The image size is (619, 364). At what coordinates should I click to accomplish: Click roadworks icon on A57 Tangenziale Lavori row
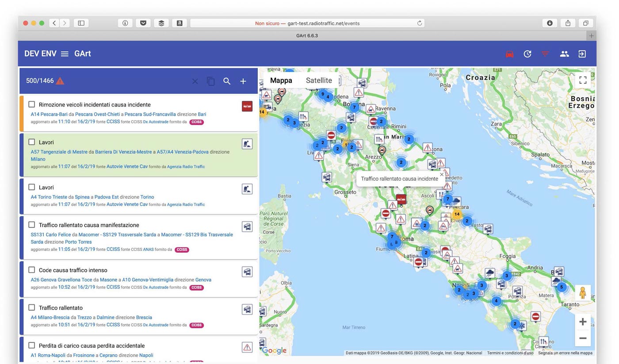point(247,144)
